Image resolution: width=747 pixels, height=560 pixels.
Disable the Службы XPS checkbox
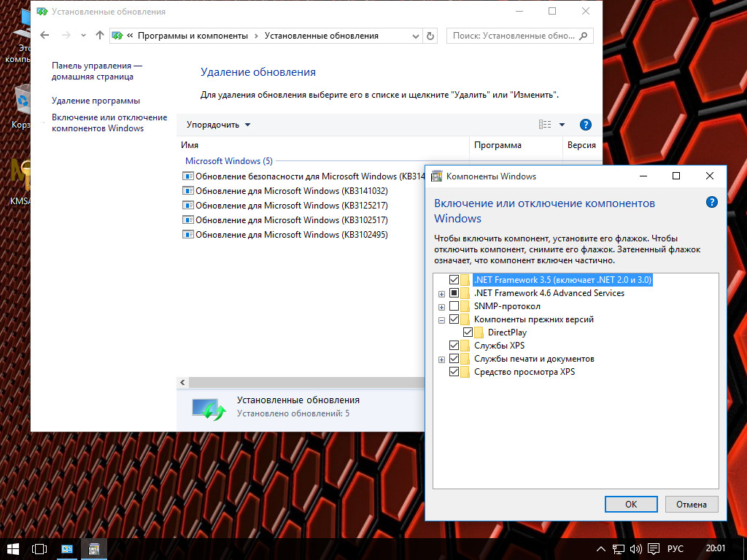click(454, 345)
